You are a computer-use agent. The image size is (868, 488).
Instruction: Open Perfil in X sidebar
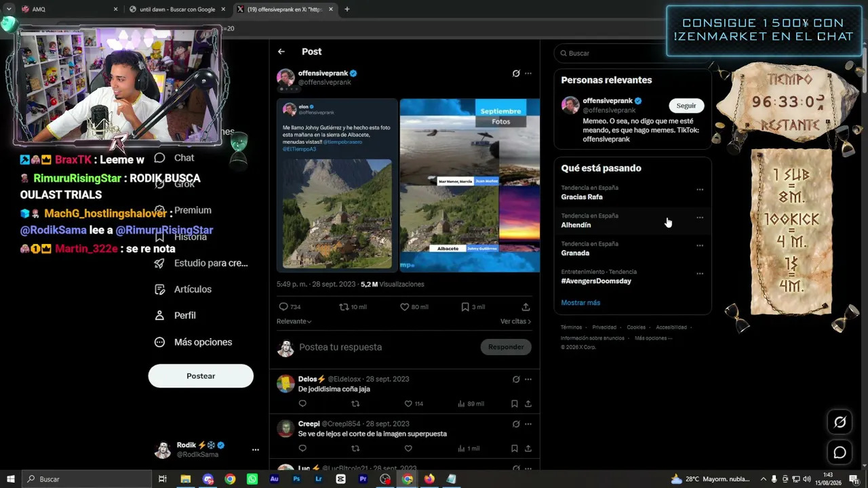coord(175,315)
